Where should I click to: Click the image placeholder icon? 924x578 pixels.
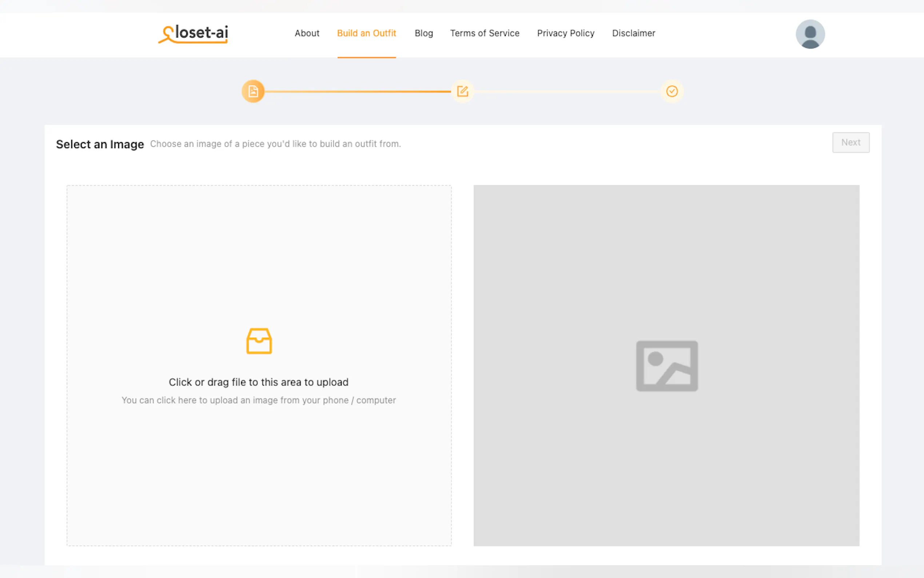point(666,366)
